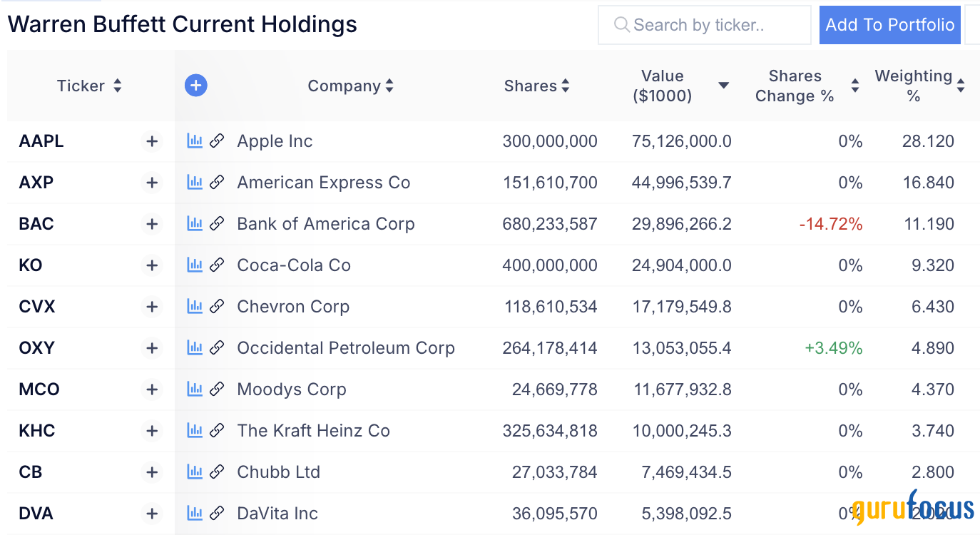
Task: Click the Search by ticker field
Action: [x=705, y=25]
